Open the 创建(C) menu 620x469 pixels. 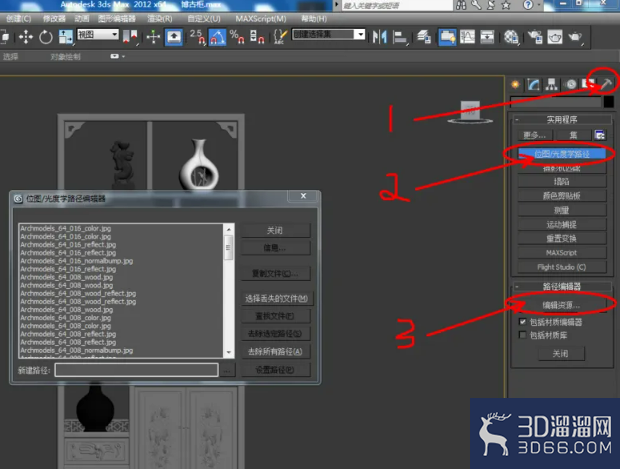point(19,19)
